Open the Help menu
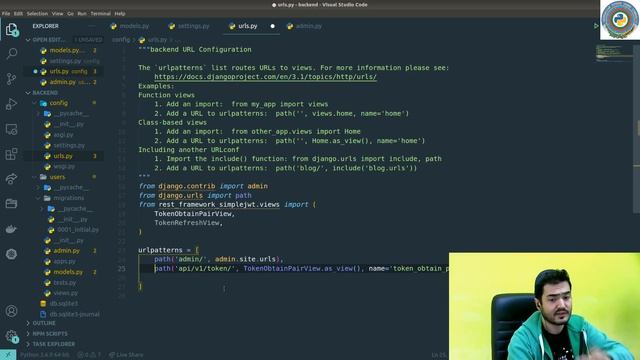The image size is (640, 360). [120, 13]
